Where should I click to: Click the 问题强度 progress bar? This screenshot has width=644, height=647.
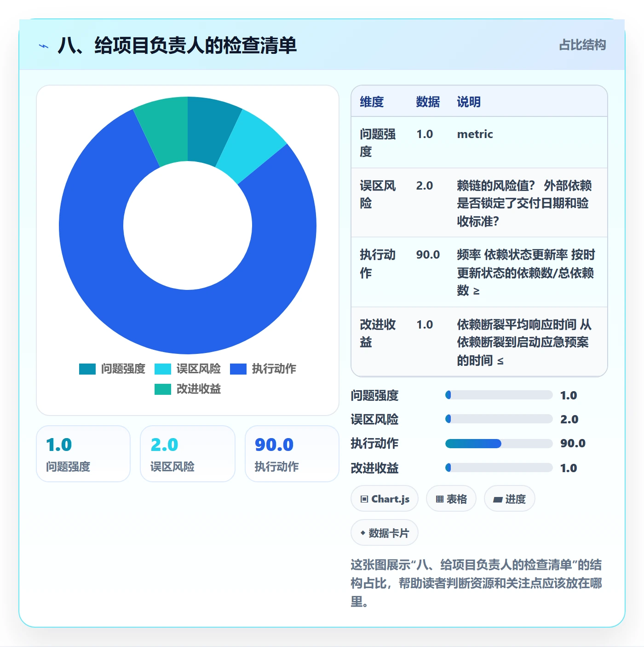[499, 395]
